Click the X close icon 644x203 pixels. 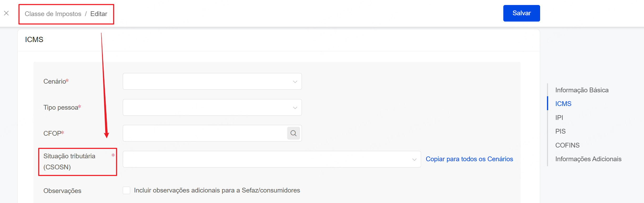click(7, 13)
